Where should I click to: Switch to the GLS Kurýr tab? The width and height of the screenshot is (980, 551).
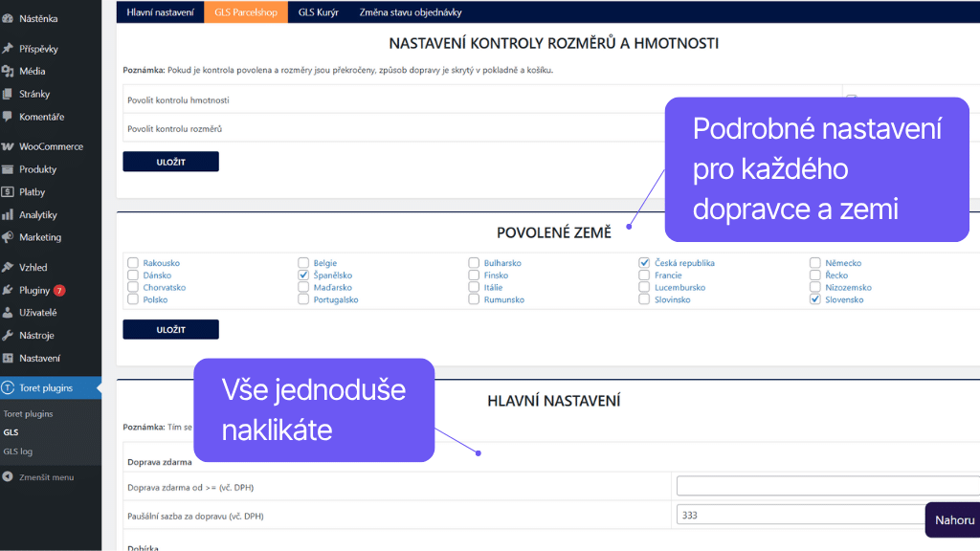tap(318, 12)
